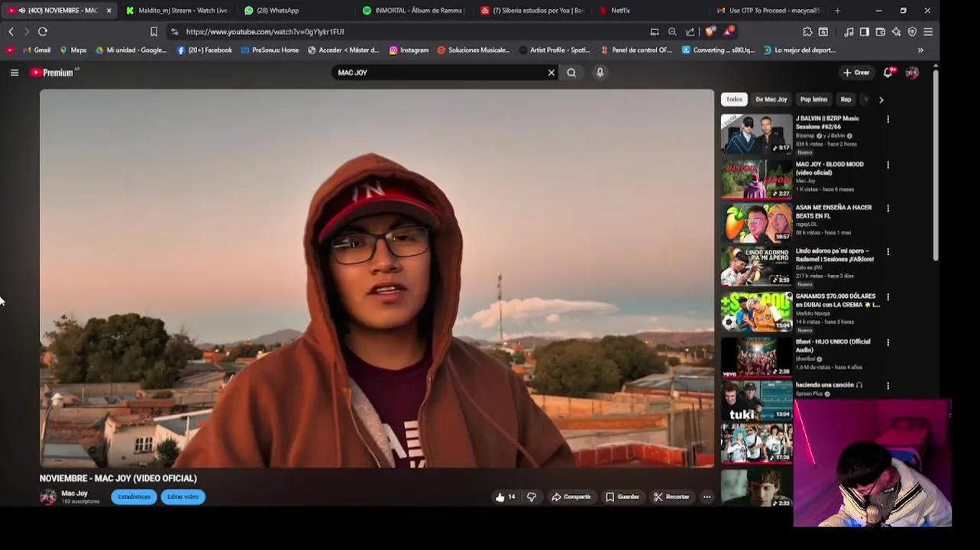The width and height of the screenshot is (980, 550).
Task: Open the share page icon in address bar
Action: [691, 31]
